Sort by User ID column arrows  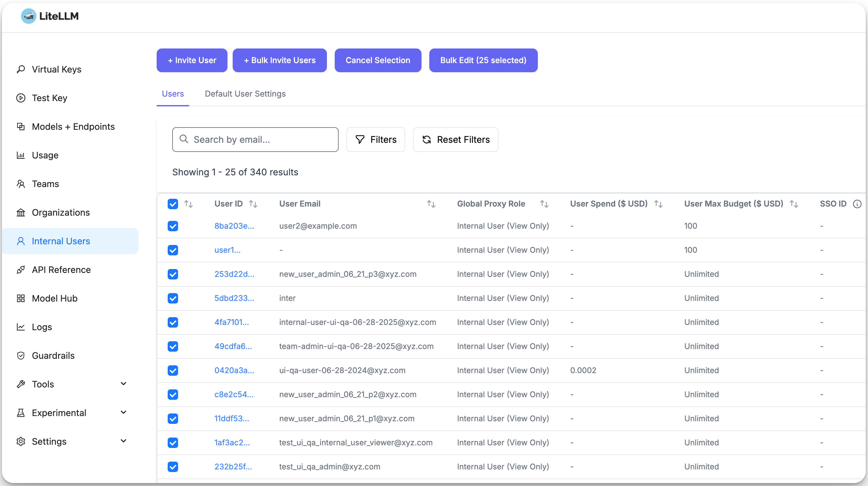(x=253, y=204)
